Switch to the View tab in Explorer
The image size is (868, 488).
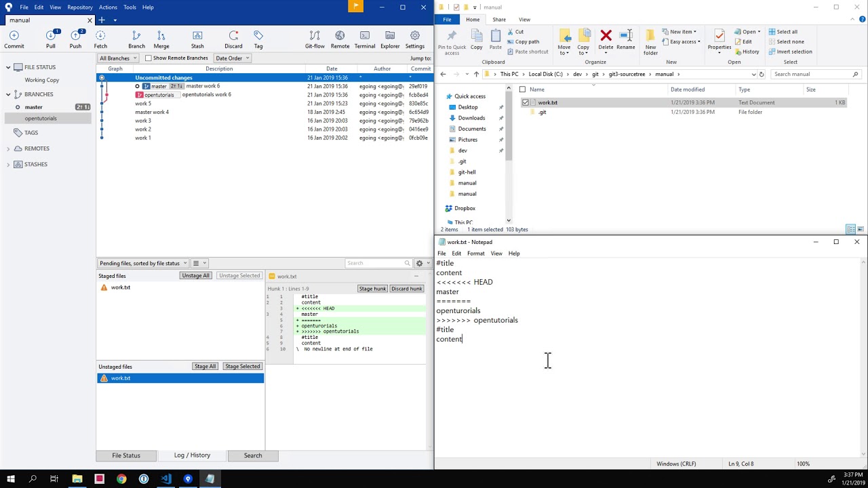[x=524, y=20]
